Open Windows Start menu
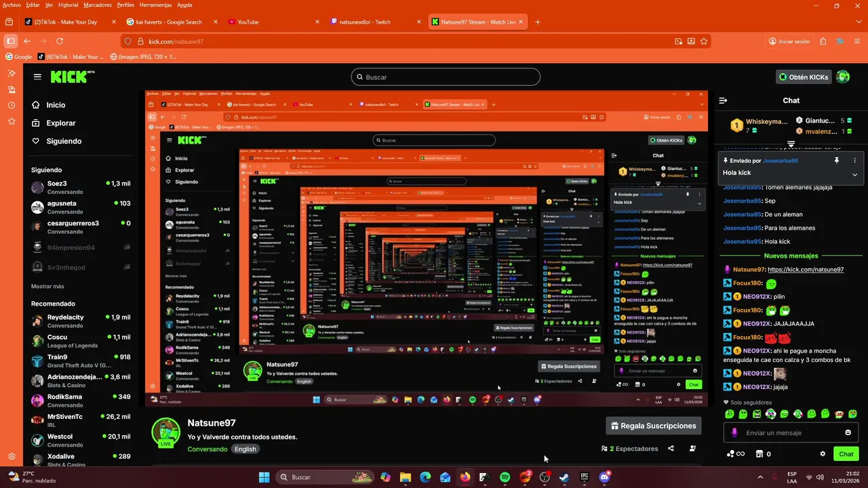The width and height of the screenshot is (868, 488). tap(264, 477)
